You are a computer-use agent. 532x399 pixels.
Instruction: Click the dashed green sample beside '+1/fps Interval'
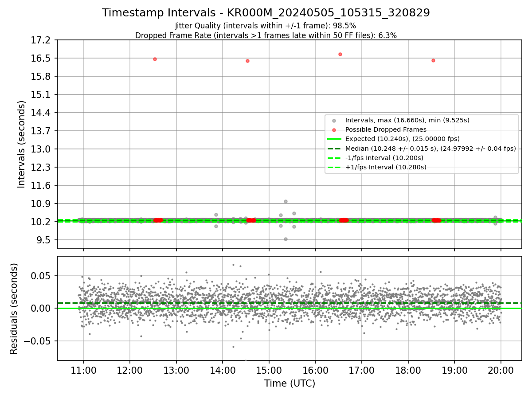coord(334,167)
